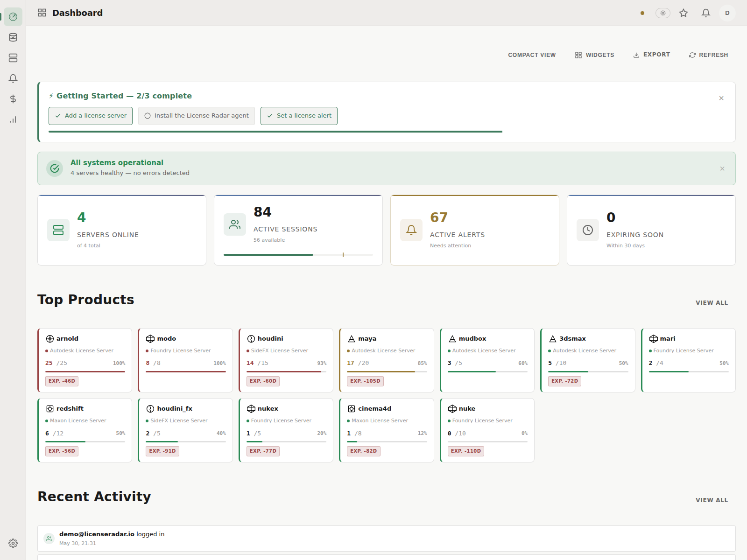This screenshot has height=560, width=747.
Task: Open the 3dsmax product card icon
Action: coord(553,339)
